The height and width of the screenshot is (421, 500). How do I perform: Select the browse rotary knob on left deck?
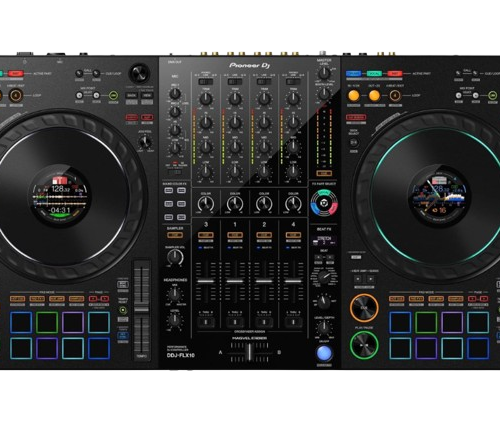coord(139,73)
